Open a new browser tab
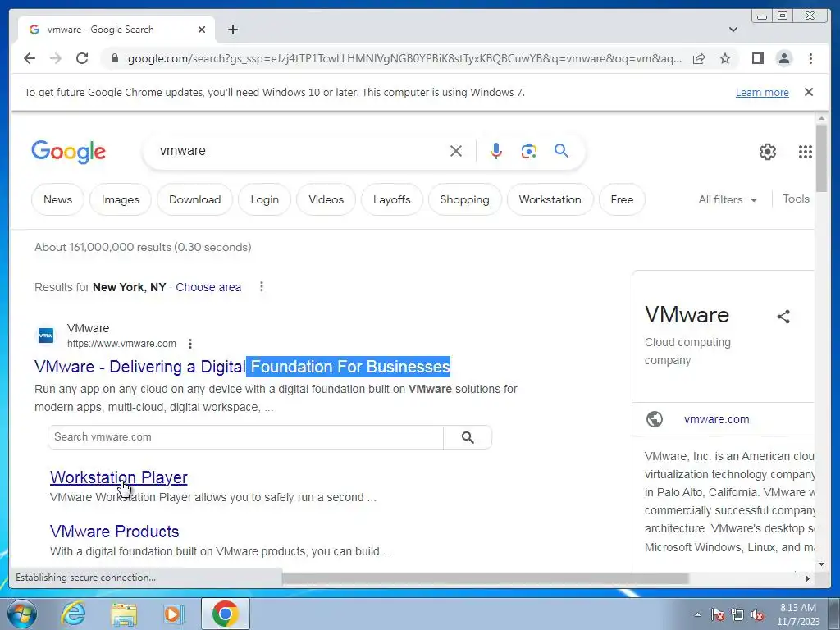840x630 pixels. pos(232,30)
